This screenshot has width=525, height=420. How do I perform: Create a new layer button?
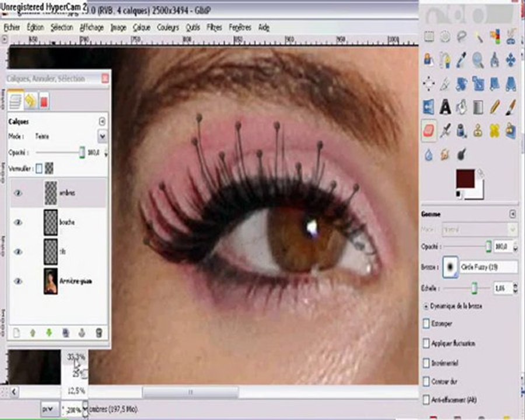click(x=16, y=332)
